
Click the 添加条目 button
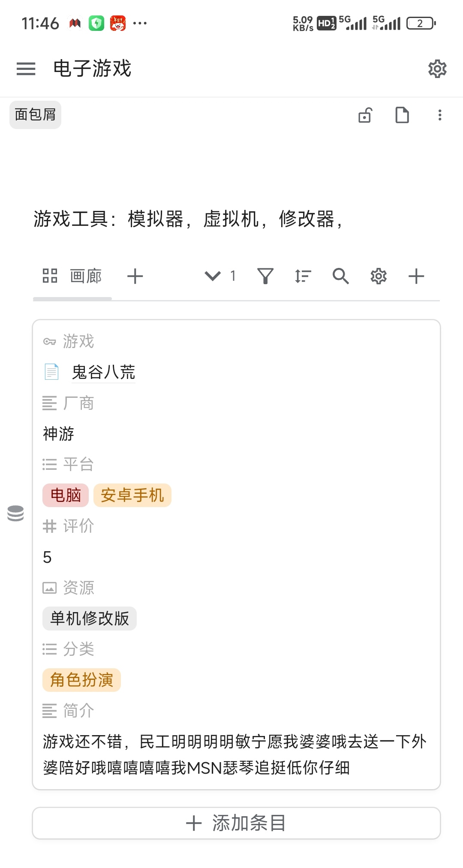236,823
